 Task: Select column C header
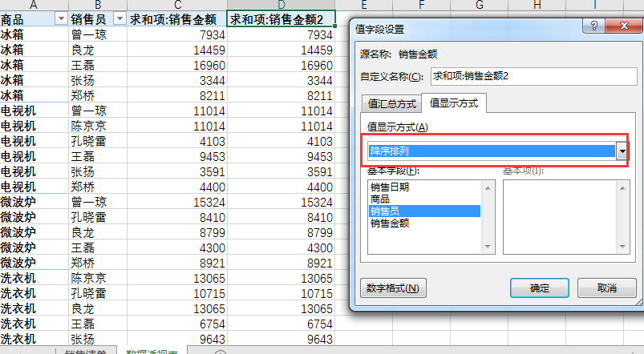click(x=176, y=5)
